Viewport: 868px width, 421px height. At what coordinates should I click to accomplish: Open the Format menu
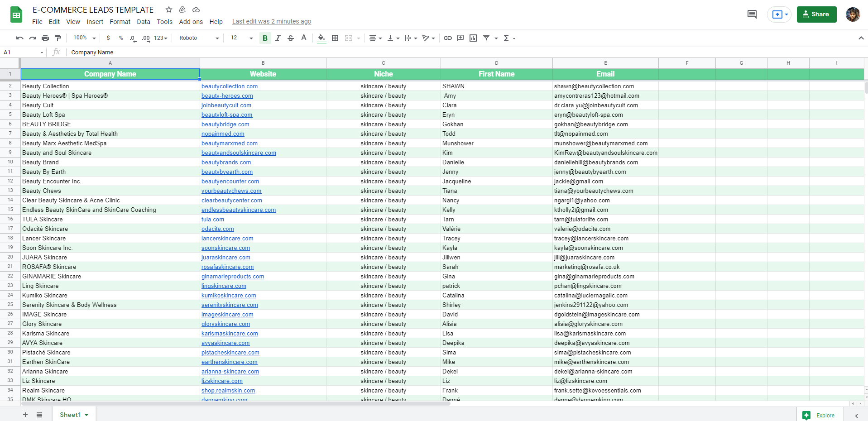point(120,22)
